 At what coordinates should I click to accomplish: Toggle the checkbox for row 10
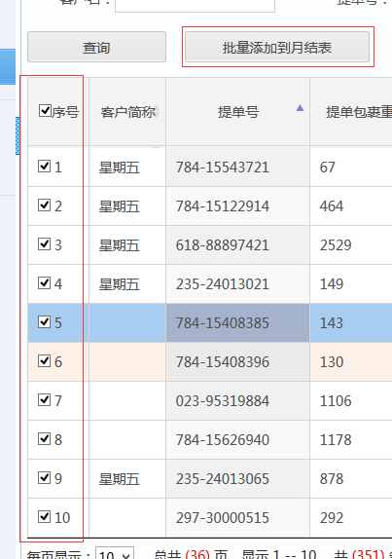pyautogui.click(x=44, y=516)
